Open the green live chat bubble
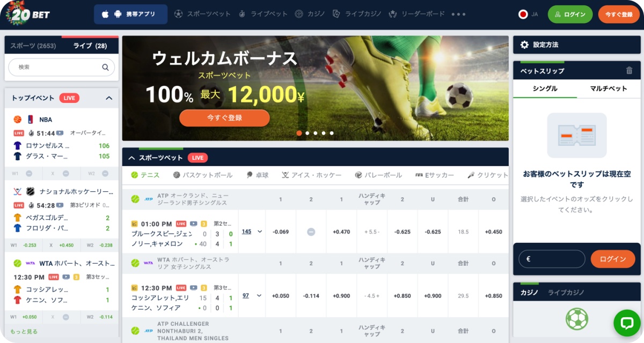 click(627, 323)
